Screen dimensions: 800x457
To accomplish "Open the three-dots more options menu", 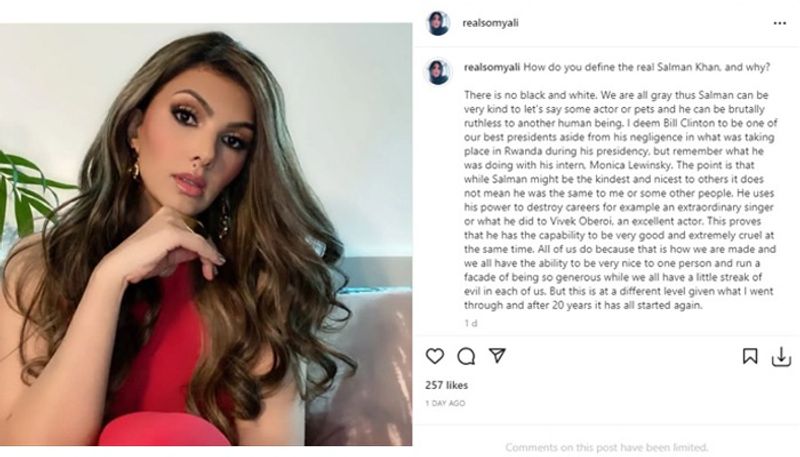I will pos(780,23).
